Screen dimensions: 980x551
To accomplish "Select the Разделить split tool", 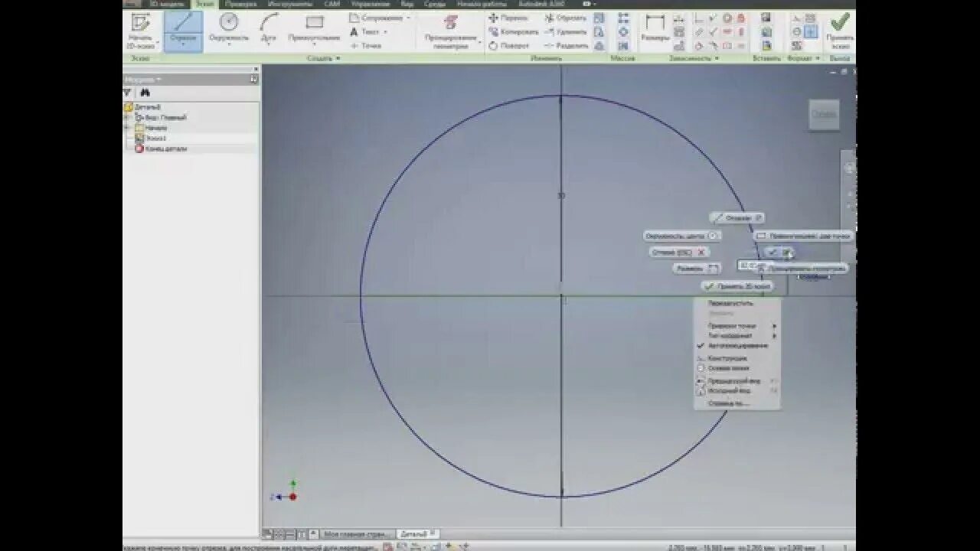I will pos(567,45).
